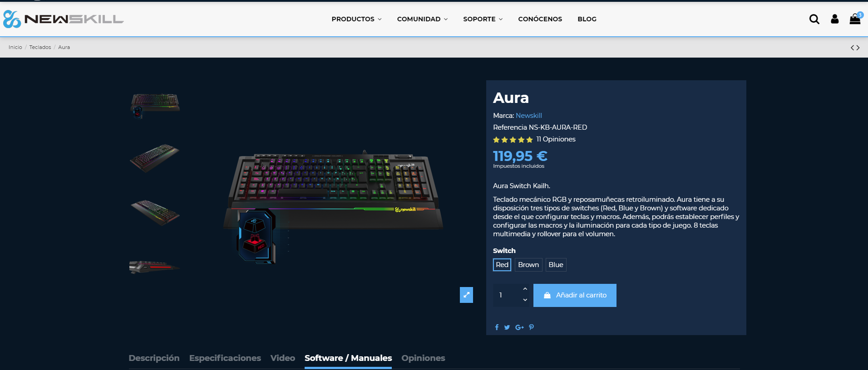Viewport: 868px width, 370px height.
Task: Select the Brown switch option
Action: [528, 265]
